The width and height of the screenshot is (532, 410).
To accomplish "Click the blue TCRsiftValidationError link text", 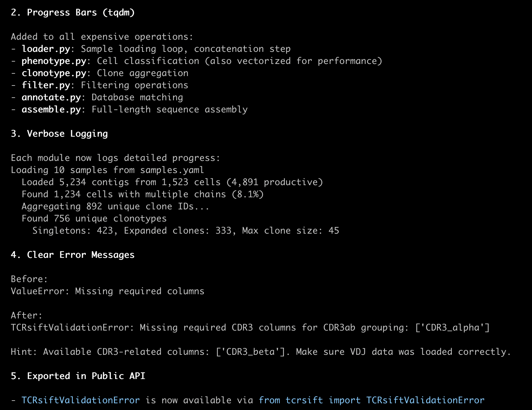I will coord(80,400).
